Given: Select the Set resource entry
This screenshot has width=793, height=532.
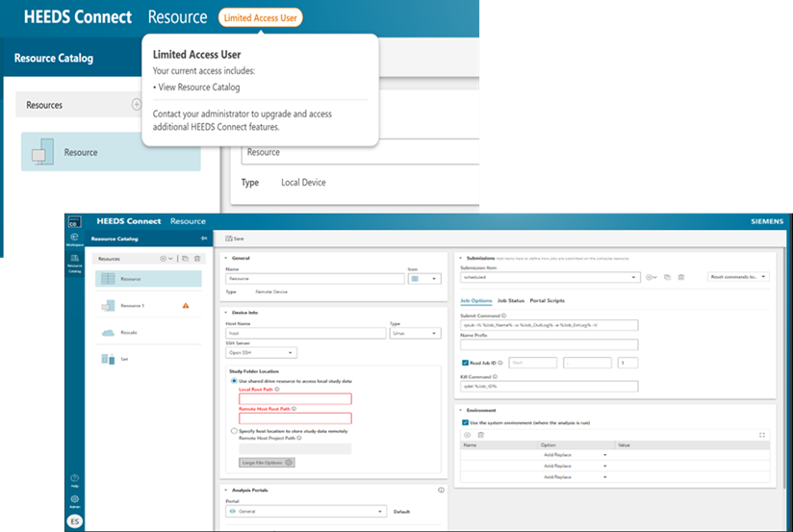Looking at the screenshot, I should 148,359.
